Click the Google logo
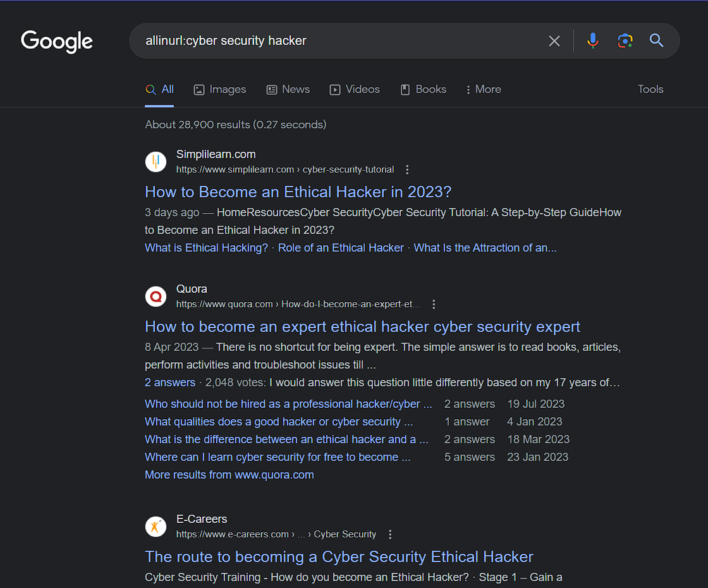The height and width of the screenshot is (588, 708). pos(57,41)
